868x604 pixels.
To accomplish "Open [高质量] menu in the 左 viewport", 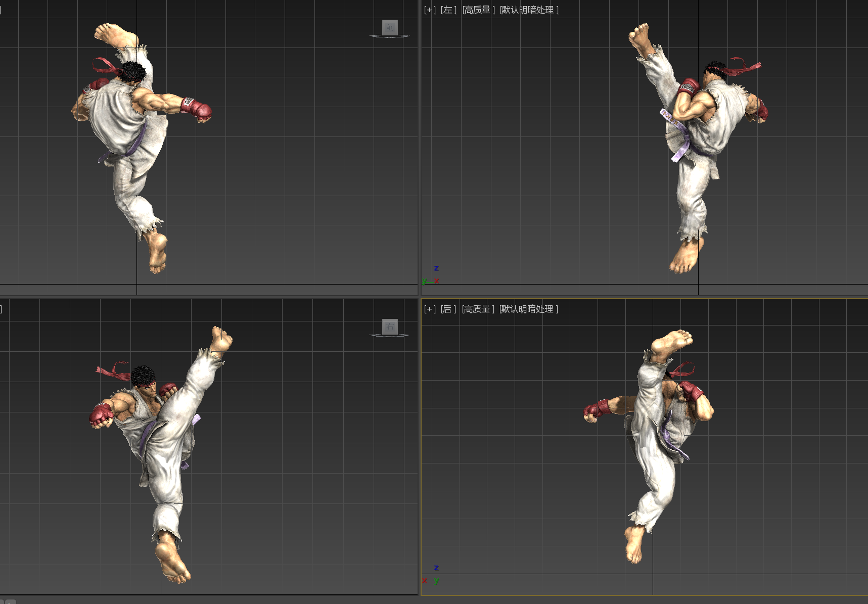I will point(478,10).
